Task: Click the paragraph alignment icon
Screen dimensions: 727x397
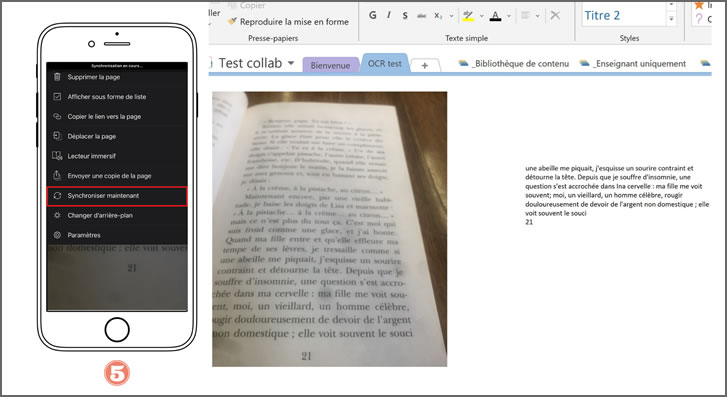Action: pyautogui.click(x=525, y=15)
